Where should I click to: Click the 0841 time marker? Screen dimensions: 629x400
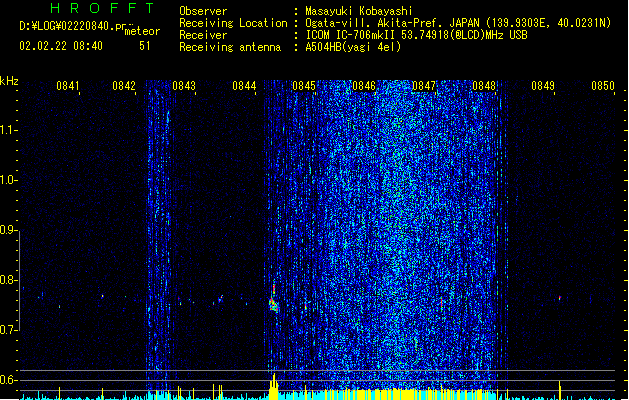click(x=68, y=86)
